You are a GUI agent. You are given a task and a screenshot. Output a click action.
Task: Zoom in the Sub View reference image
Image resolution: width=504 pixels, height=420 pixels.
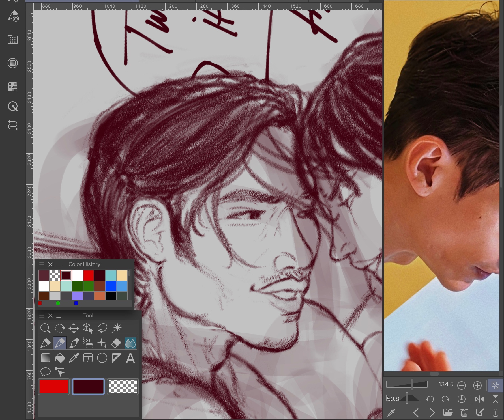(x=477, y=385)
